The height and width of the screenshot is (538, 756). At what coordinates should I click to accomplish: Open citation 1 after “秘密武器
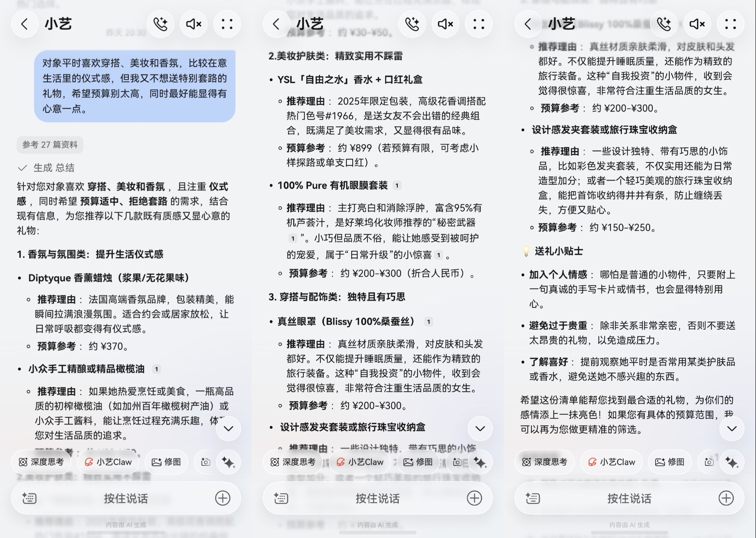[293, 238]
